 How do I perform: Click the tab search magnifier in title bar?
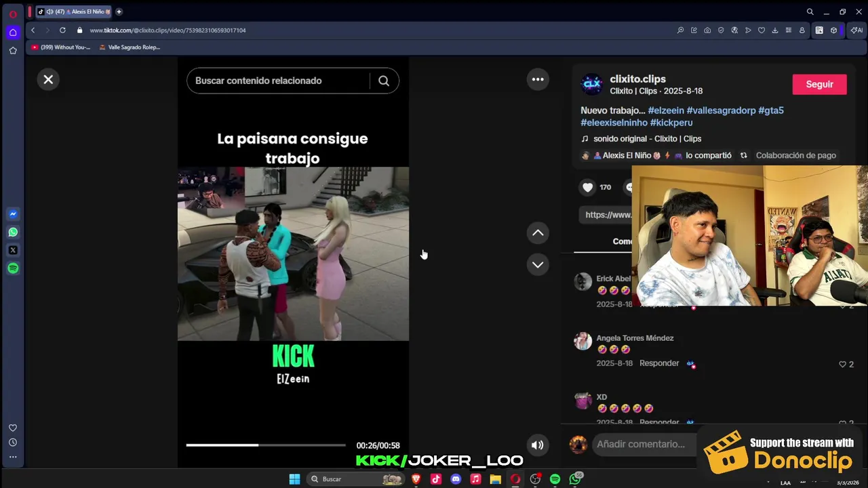tap(810, 12)
